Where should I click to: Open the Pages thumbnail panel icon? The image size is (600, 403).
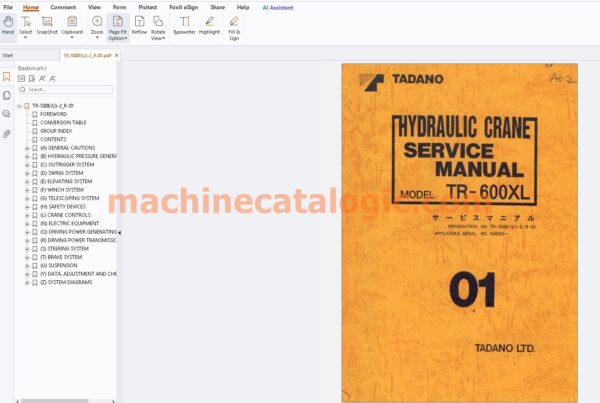[x=7, y=95]
